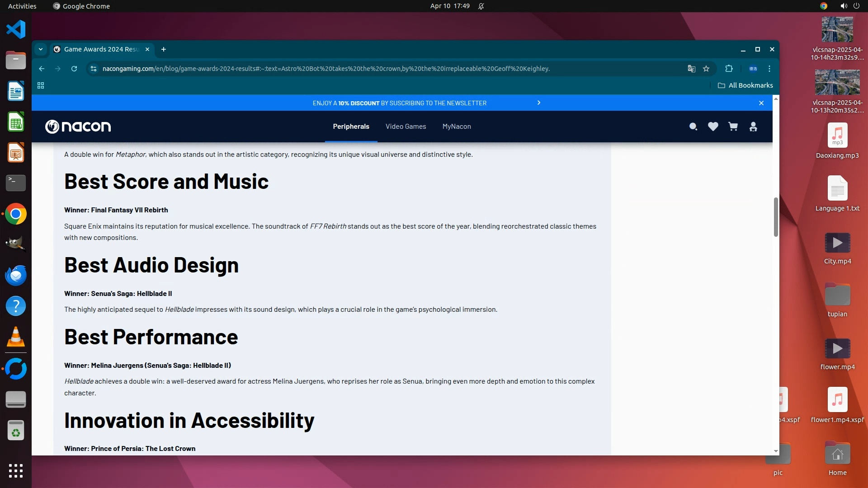This screenshot has width=868, height=488.
Task: Open the shopping cart icon
Action: pyautogui.click(x=733, y=127)
